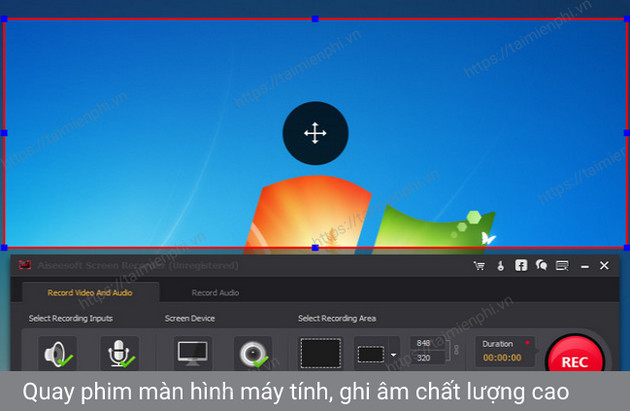
Task: Open the shopping cart purchase icon
Action: [479, 266]
